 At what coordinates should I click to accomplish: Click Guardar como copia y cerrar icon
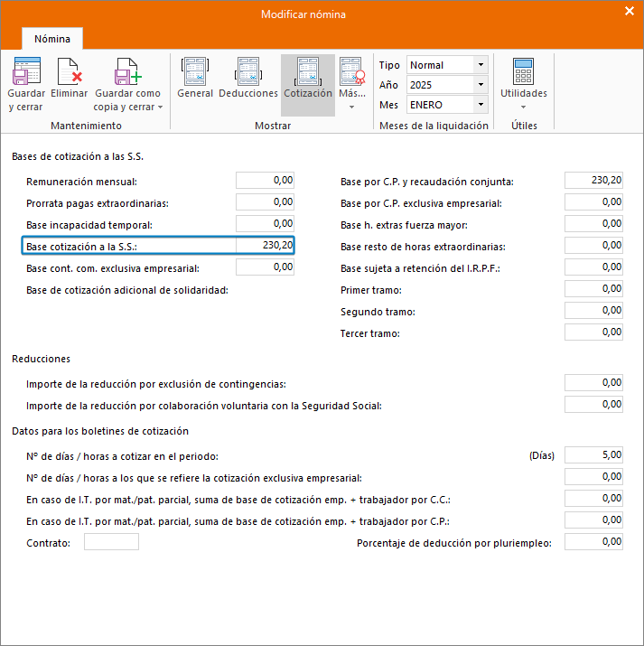[127, 70]
